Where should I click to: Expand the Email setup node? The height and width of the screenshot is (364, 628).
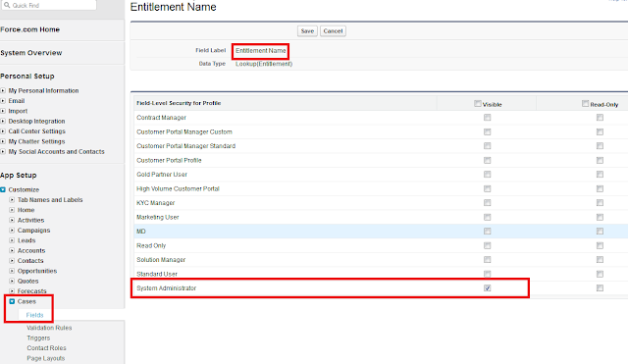pyautogui.click(x=3, y=101)
